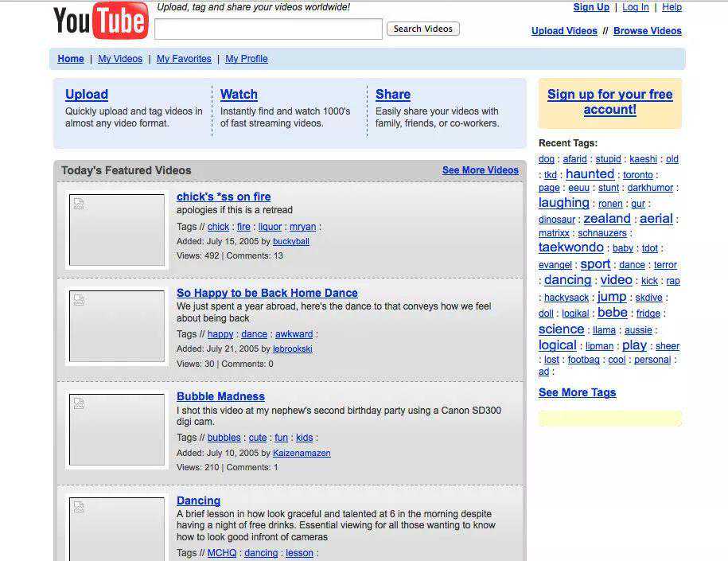Open the Upload Videos link
Image resolution: width=728 pixels, height=561 pixels.
click(564, 31)
